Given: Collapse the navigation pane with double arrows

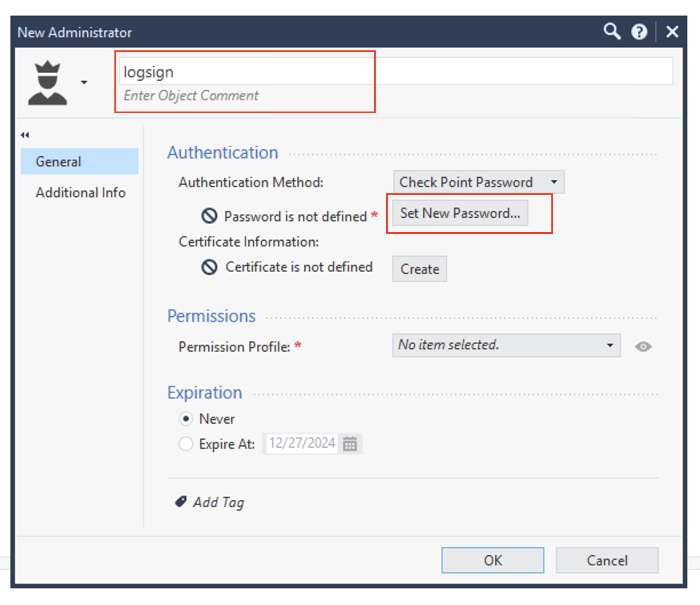Looking at the screenshot, I should 25,135.
